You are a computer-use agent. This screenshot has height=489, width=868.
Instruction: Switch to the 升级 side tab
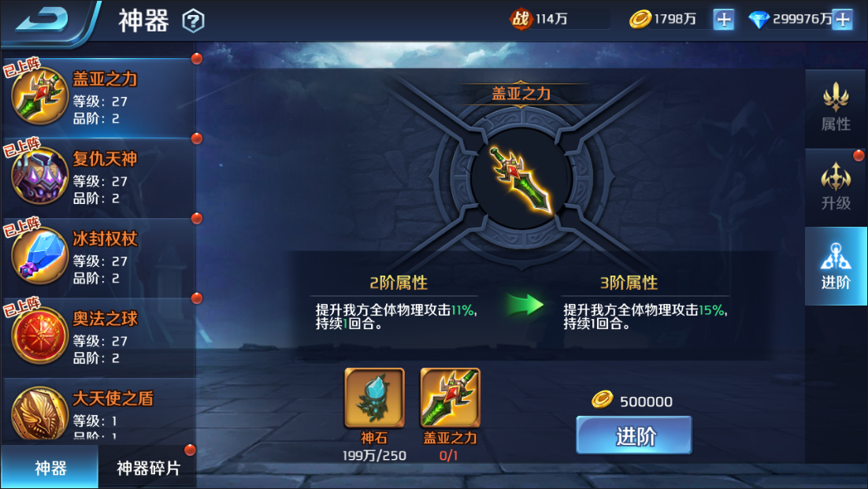coord(836,187)
